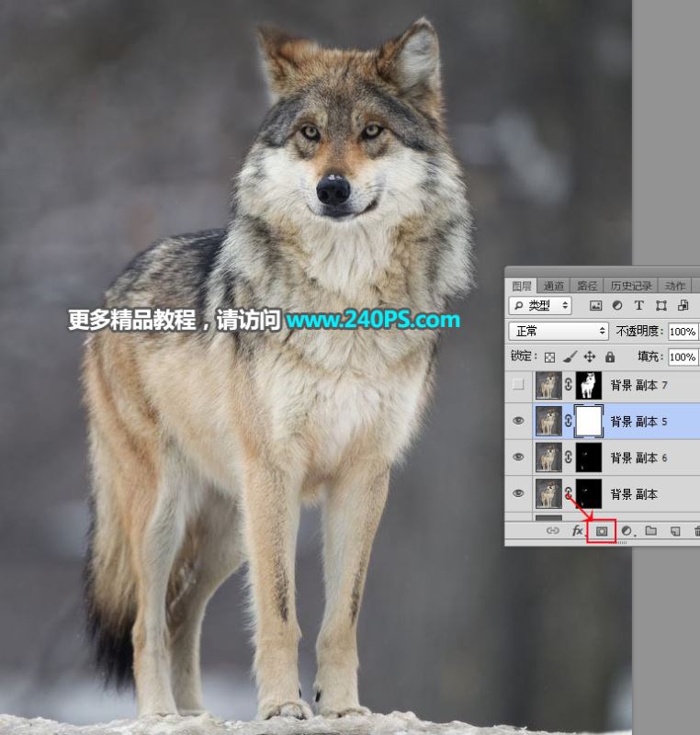The image size is (700, 735).
Task: Hide the 背景 副本 5 layer
Action: pyautogui.click(x=518, y=421)
